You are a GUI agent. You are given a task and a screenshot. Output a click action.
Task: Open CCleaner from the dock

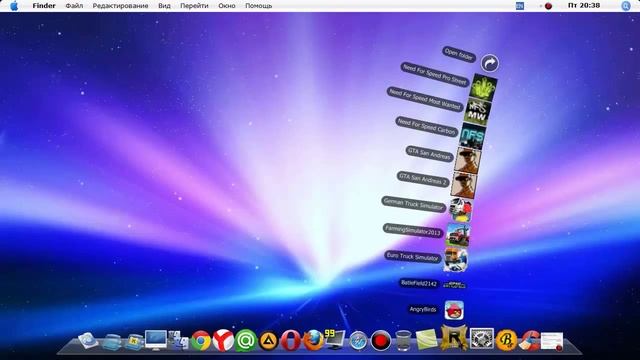(x=529, y=341)
